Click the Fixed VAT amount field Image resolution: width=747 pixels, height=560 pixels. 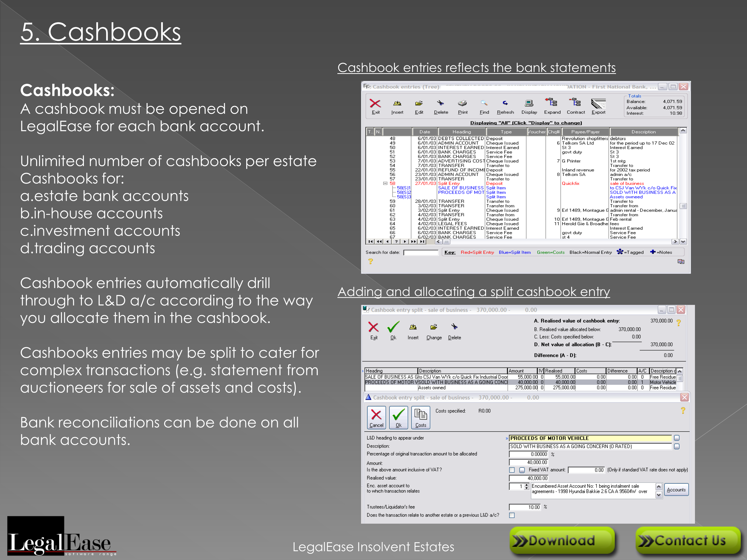click(x=586, y=470)
